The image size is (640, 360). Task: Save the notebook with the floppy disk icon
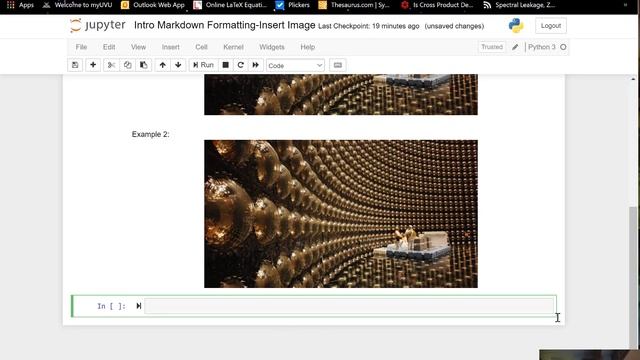coord(75,65)
